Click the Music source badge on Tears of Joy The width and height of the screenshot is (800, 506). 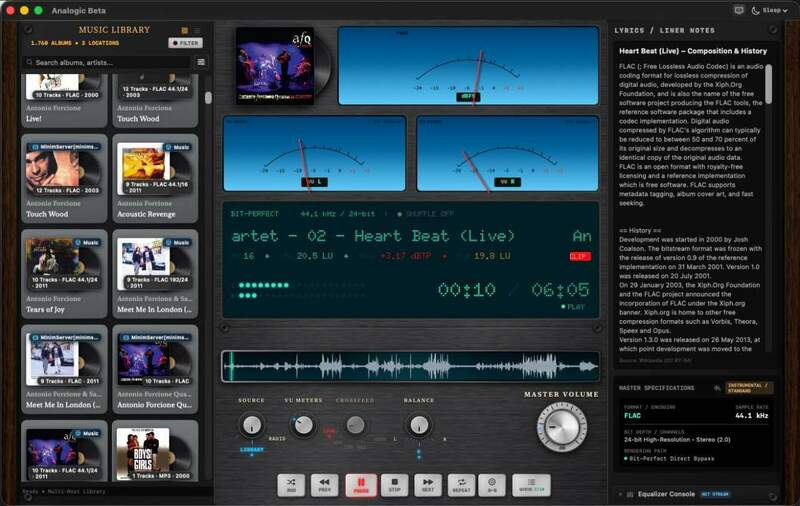(86, 242)
